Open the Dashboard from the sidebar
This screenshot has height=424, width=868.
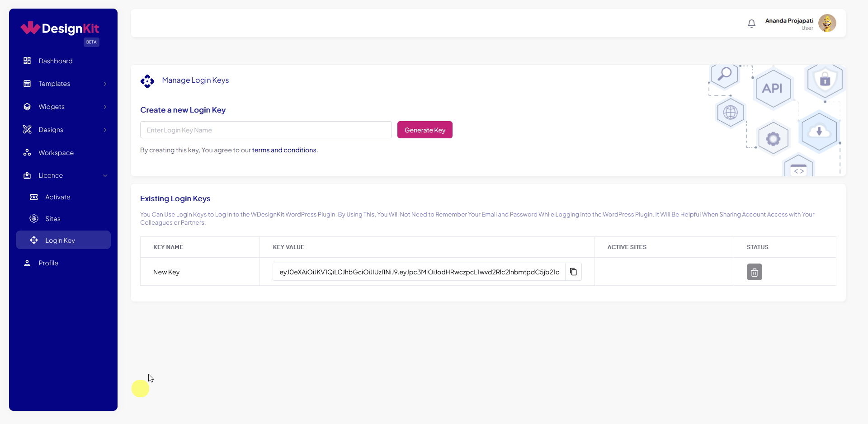[x=55, y=61]
